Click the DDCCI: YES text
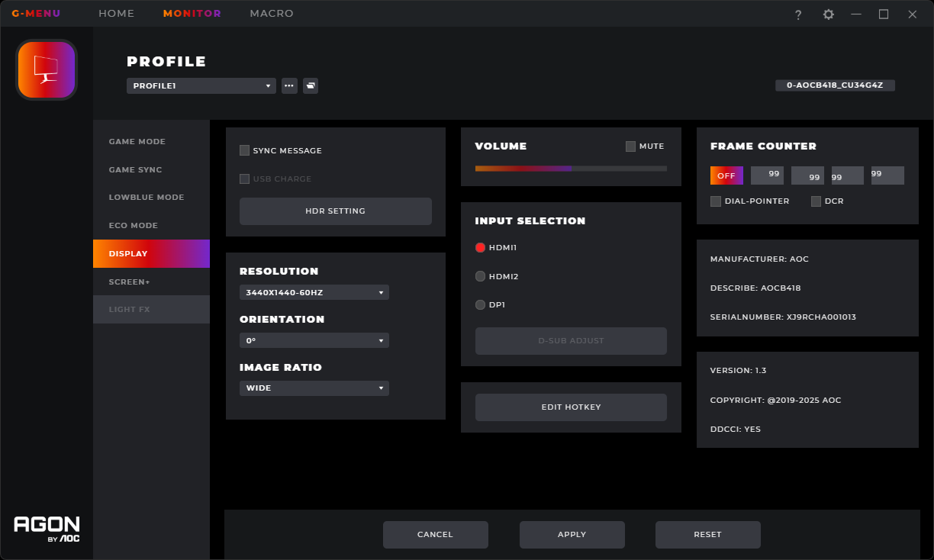 coord(736,430)
